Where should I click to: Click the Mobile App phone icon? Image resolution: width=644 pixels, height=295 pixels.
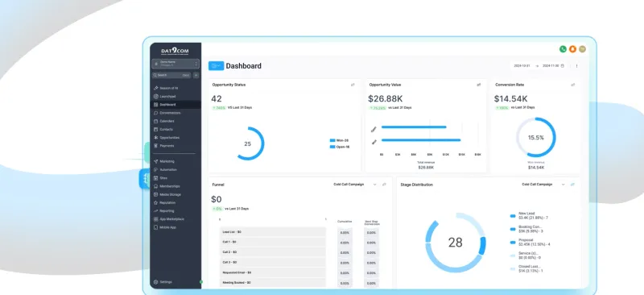pos(155,227)
